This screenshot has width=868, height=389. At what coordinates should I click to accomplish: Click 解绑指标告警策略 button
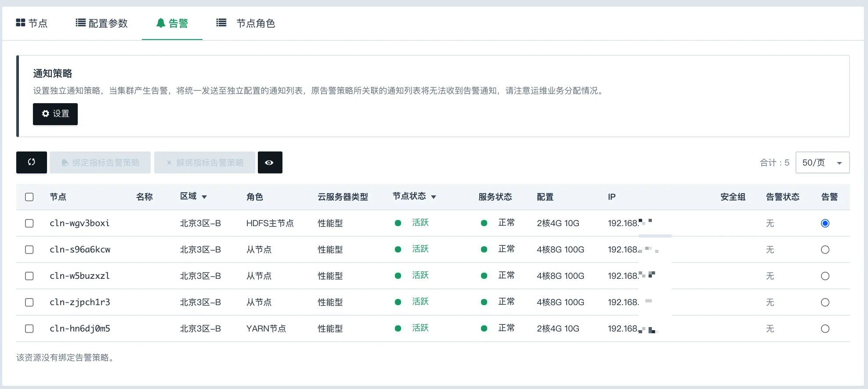click(x=205, y=162)
